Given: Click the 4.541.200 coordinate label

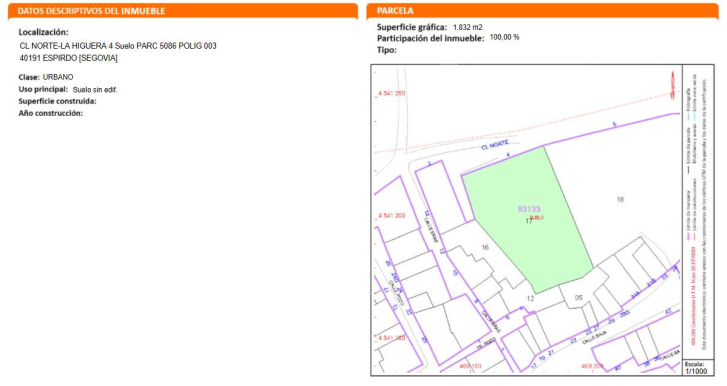Looking at the screenshot, I should tap(391, 215).
